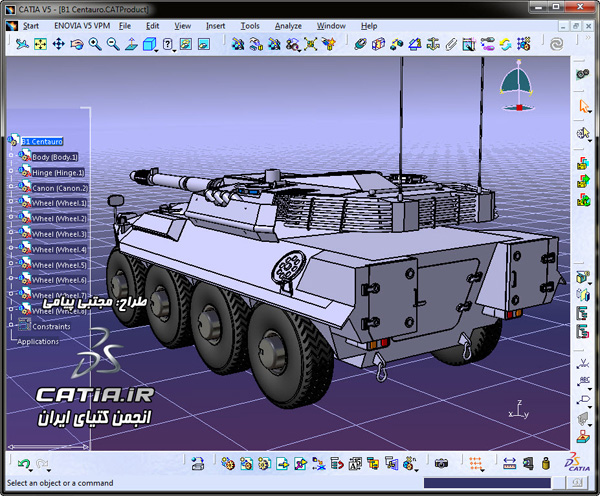The image size is (600, 496).
Task: Open the Analyze menu
Action: click(288, 26)
